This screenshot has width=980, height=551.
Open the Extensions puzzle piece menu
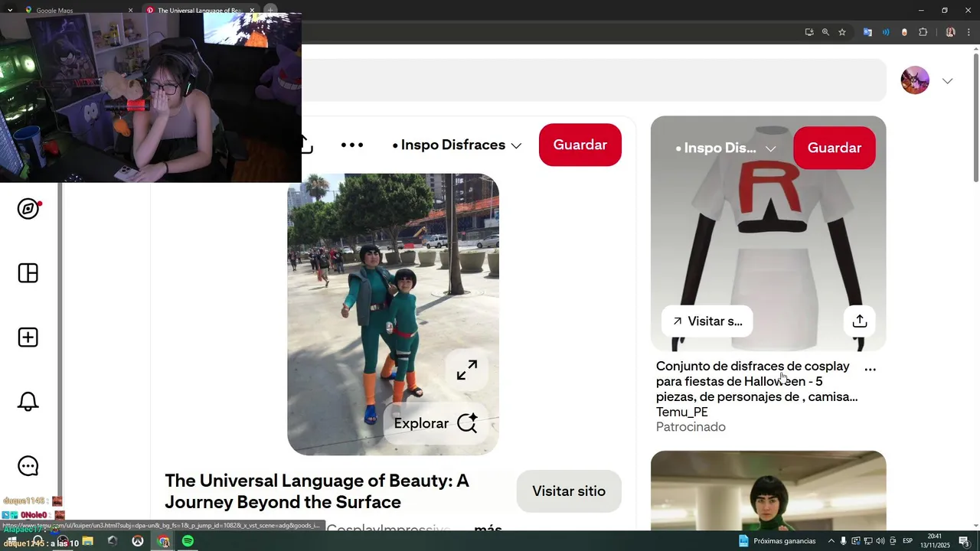coord(923,32)
